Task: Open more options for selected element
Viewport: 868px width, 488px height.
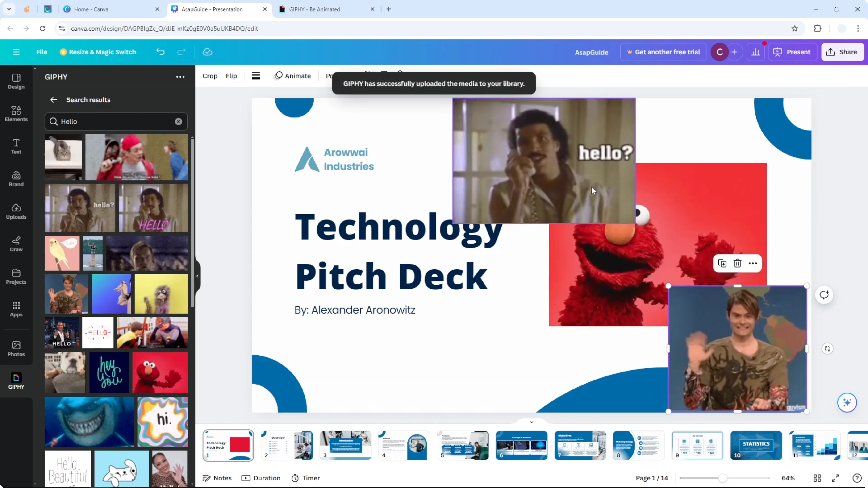Action: 753,263
